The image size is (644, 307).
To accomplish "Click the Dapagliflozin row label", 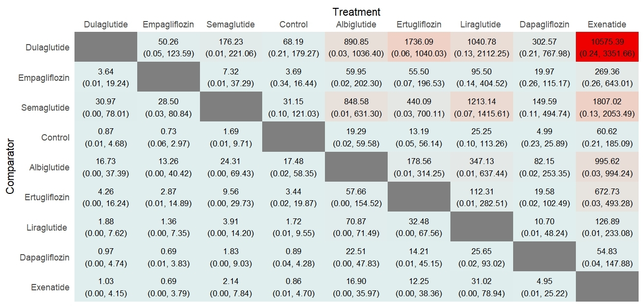I will tap(45, 258).
